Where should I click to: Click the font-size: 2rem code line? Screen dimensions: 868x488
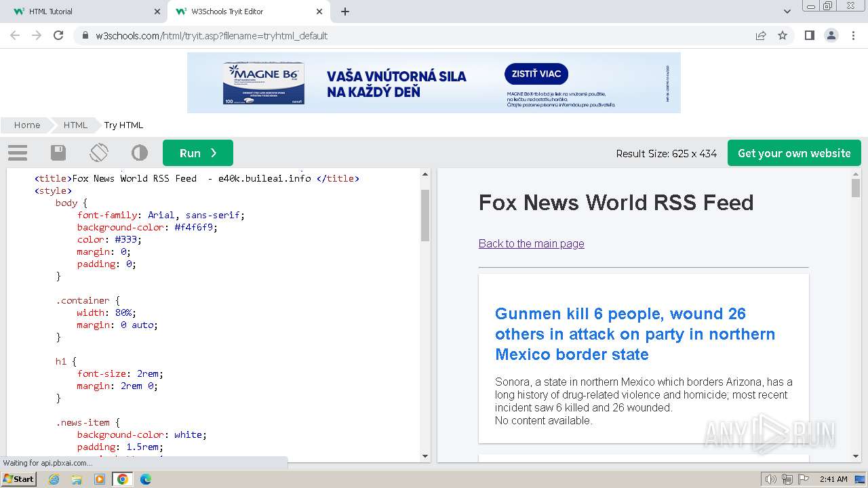pyautogui.click(x=120, y=373)
